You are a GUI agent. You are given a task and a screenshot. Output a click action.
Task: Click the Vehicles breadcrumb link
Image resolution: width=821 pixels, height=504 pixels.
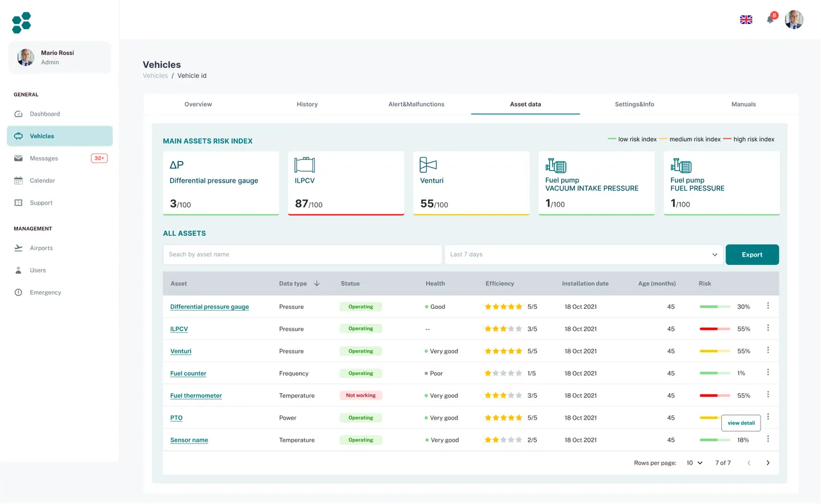point(155,76)
